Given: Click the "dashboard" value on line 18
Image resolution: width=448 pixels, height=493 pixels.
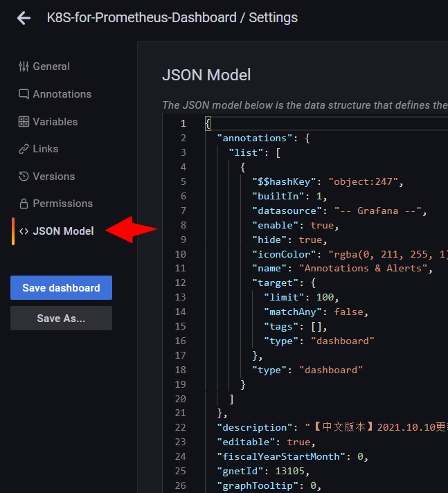Looking at the screenshot, I should (x=331, y=370).
